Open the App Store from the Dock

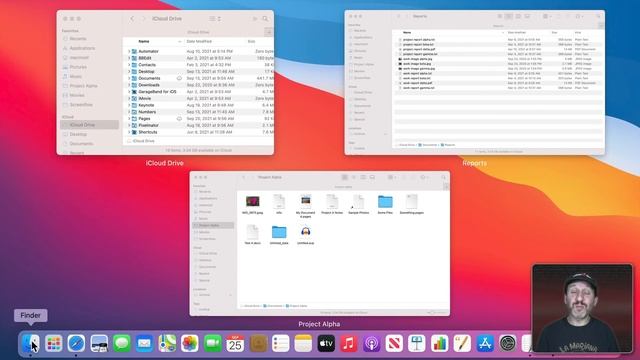click(485, 343)
